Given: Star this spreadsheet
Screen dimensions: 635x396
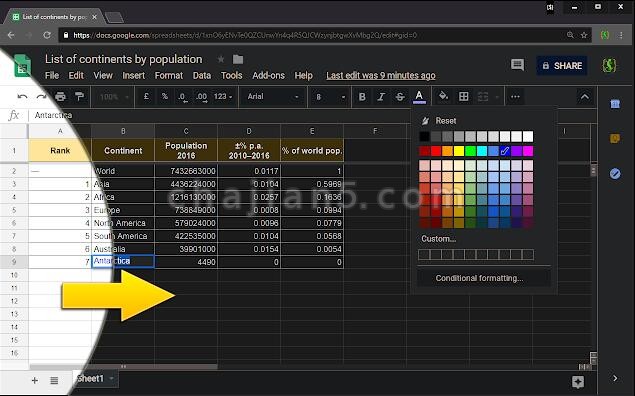Looking at the screenshot, I should coord(221,60).
